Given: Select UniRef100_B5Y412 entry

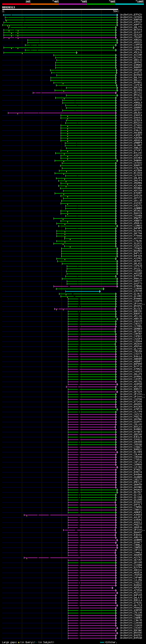Looking at the screenshot, I should point(131,95).
